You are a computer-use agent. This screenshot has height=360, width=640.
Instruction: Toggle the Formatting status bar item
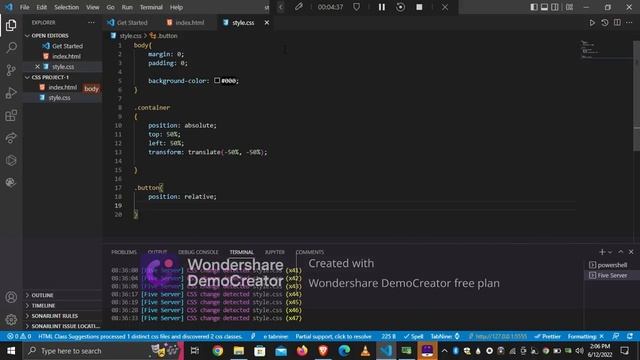tap(586, 336)
